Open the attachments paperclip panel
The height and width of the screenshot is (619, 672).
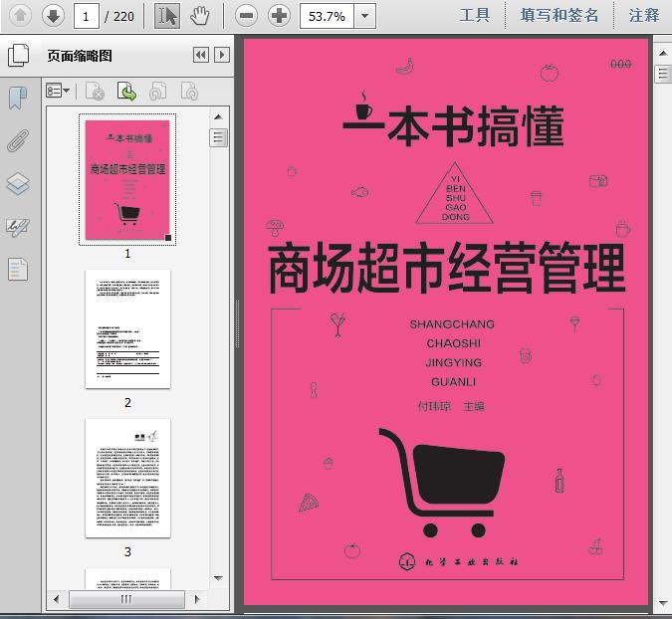18,140
